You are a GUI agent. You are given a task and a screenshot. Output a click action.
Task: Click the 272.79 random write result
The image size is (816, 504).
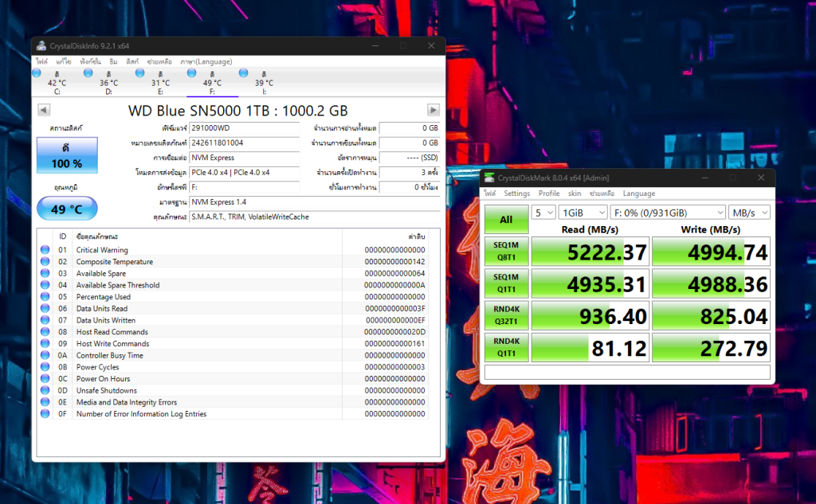(x=711, y=347)
